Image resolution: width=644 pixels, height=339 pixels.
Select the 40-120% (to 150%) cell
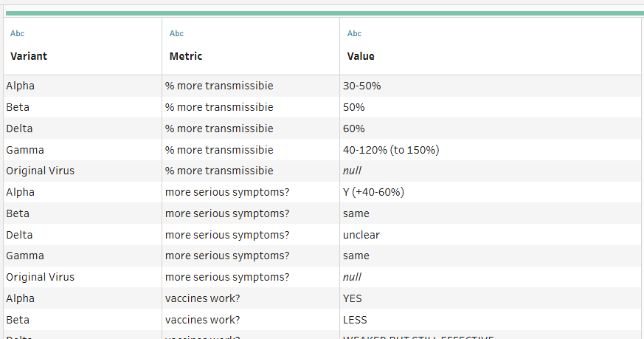pos(391,150)
